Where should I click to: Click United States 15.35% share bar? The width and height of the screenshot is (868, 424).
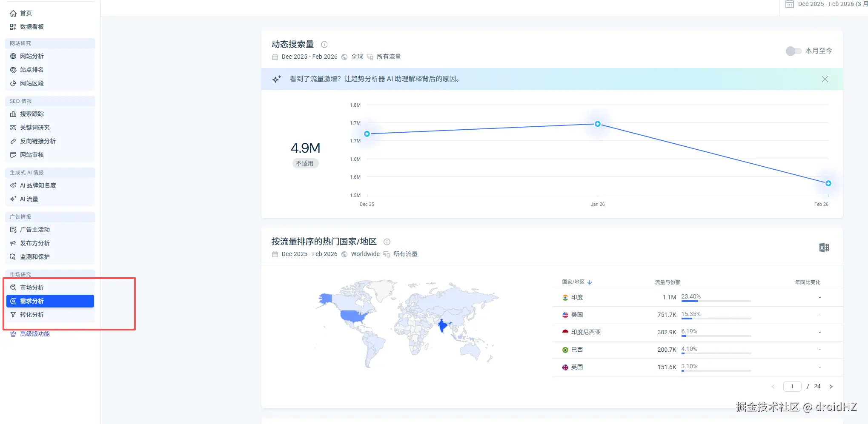click(x=716, y=319)
